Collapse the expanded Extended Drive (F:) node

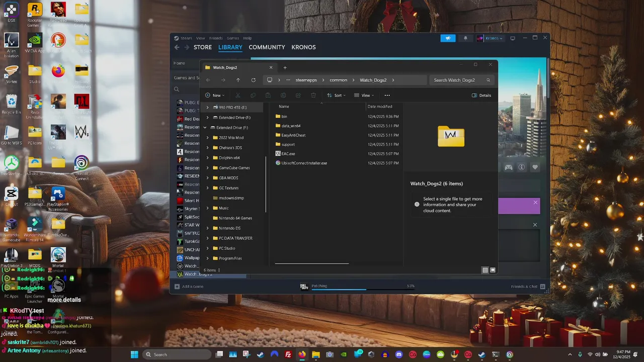(205, 128)
